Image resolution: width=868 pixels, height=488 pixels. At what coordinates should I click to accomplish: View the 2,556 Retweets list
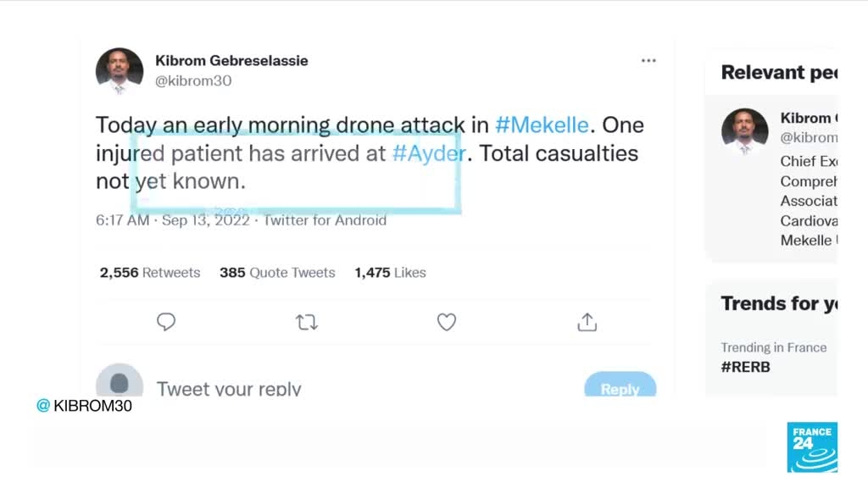[x=150, y=273]
